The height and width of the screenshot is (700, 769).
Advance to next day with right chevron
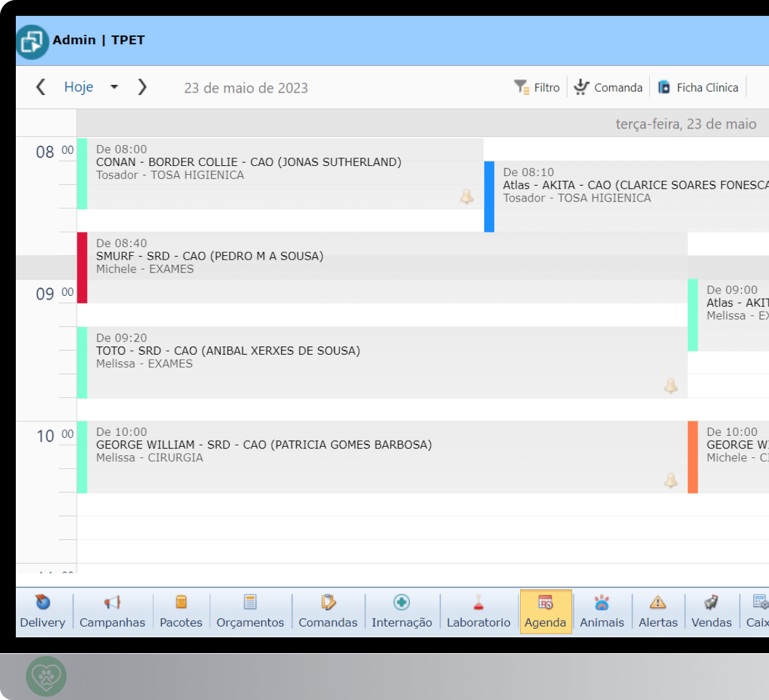142,87
